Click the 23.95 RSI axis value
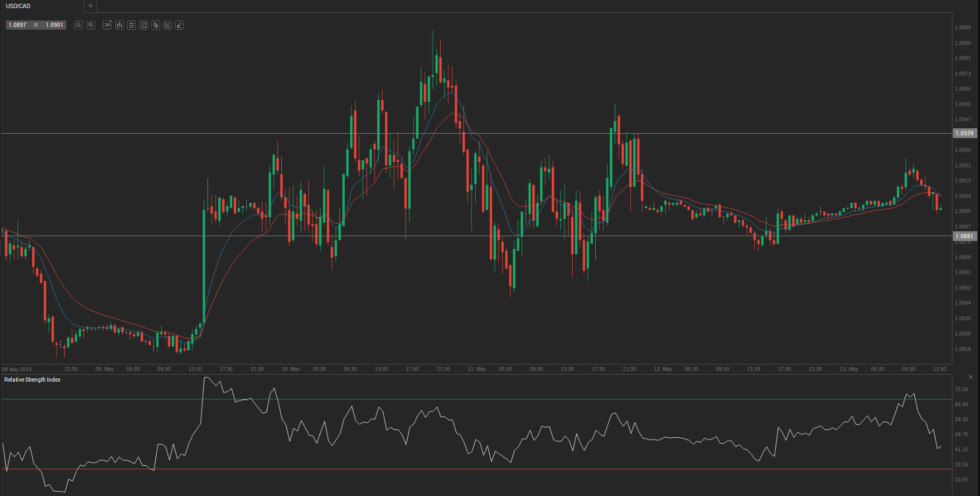Image resolution: width=980 pixels, height=496 pixels. tap(961, 480)
